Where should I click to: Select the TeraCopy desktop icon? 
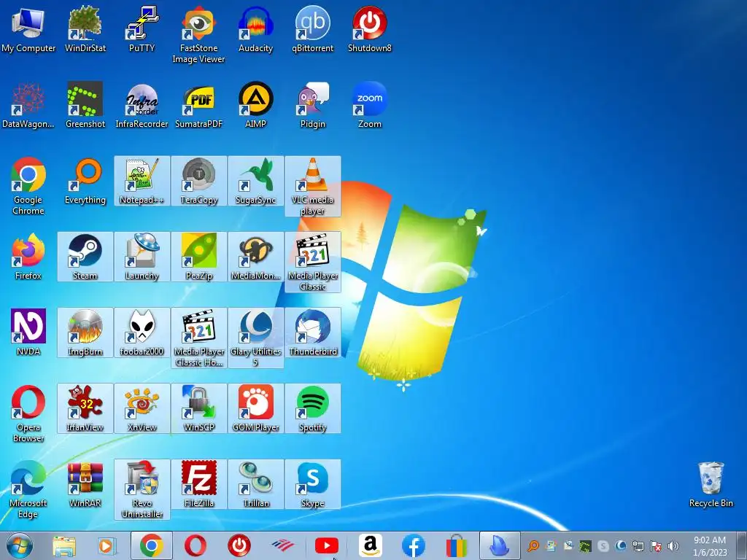(198, 181)
